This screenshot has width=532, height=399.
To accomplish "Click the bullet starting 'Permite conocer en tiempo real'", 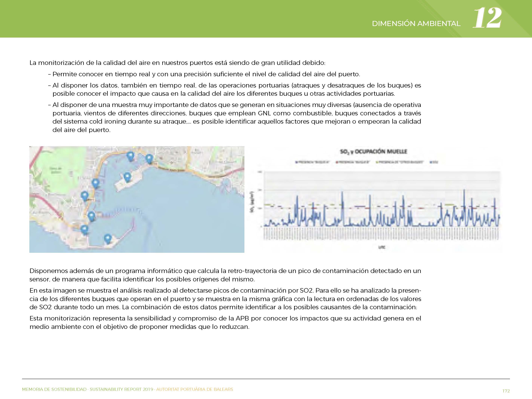I will click(x=204, y=74).
